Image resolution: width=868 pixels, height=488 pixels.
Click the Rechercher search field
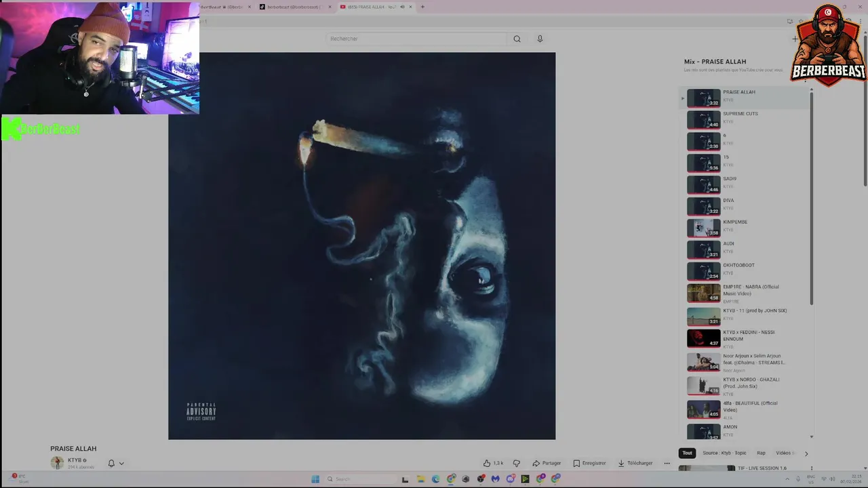click(416, 39)
